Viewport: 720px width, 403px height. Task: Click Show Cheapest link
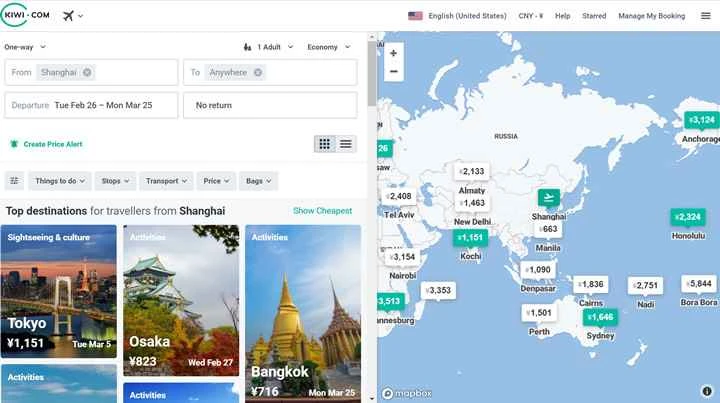[x=322, y=211]
